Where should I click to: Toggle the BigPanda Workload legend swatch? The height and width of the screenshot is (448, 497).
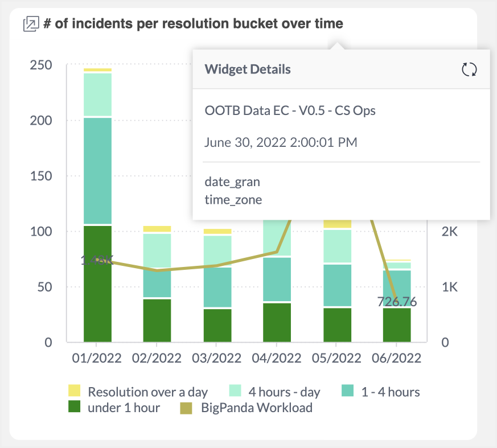187,408
